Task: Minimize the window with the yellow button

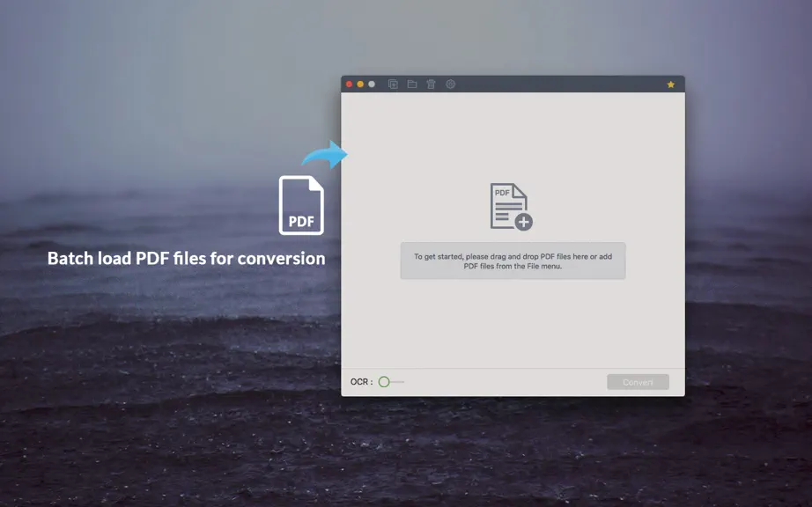Action: click(x=360, y=84)
